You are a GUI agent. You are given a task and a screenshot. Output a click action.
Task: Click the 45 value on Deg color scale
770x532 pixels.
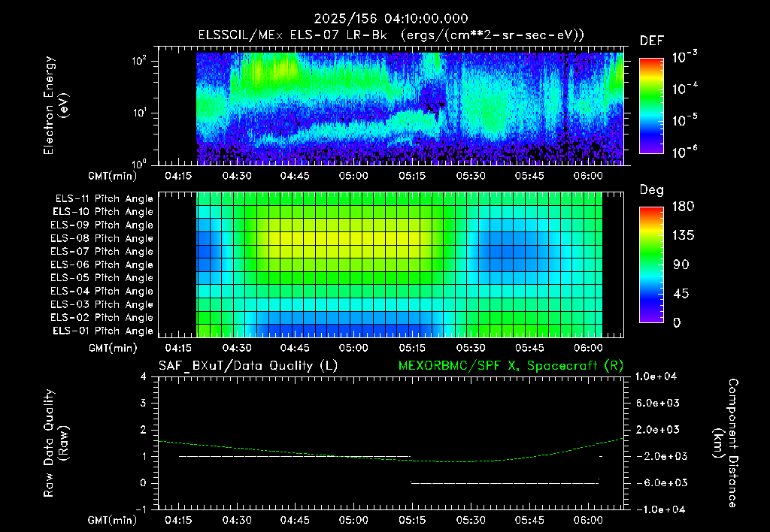click(x=683, y=294)
